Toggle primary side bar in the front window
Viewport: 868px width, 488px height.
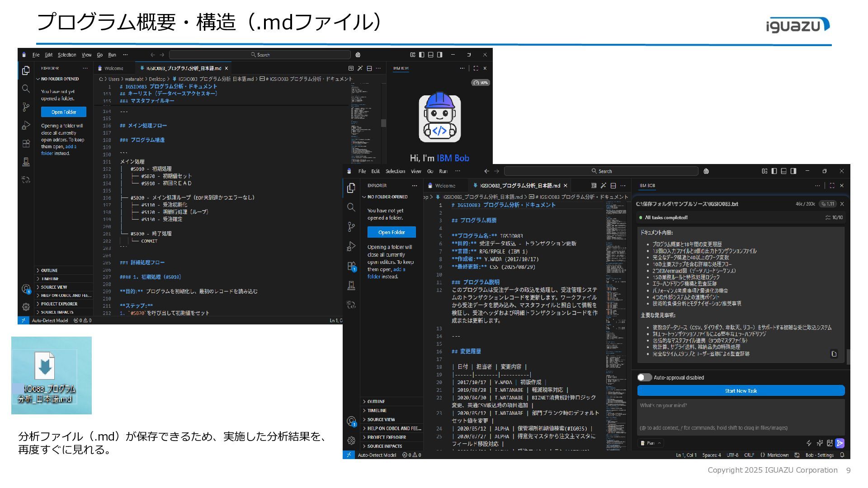coord(774,171)
